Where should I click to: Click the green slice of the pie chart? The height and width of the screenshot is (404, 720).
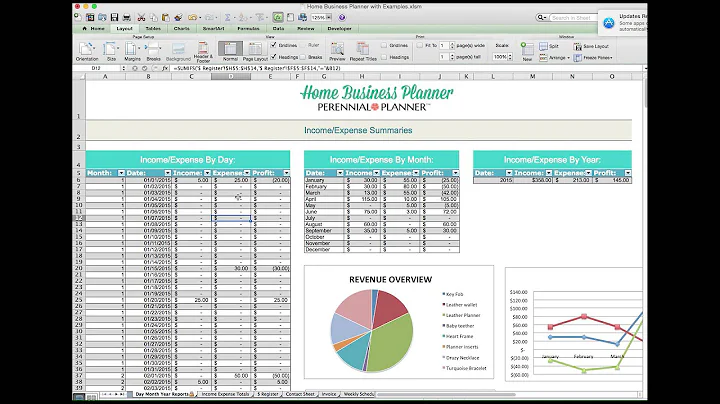[x=390, y=344]
